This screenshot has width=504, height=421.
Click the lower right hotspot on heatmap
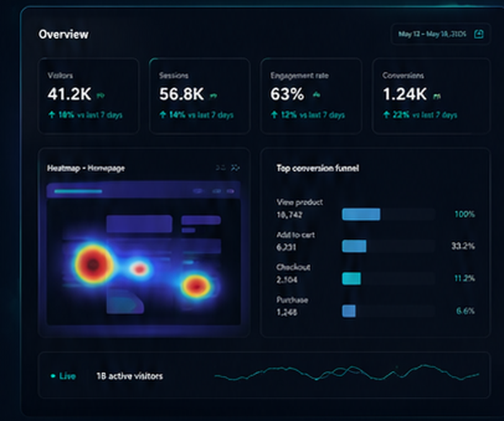pyautogui.click(x=196, y=286)
